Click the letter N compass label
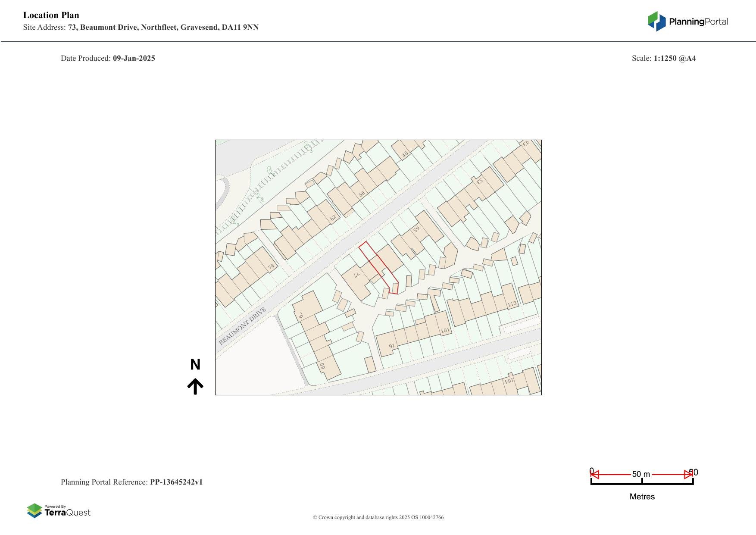 coord(195,365)
